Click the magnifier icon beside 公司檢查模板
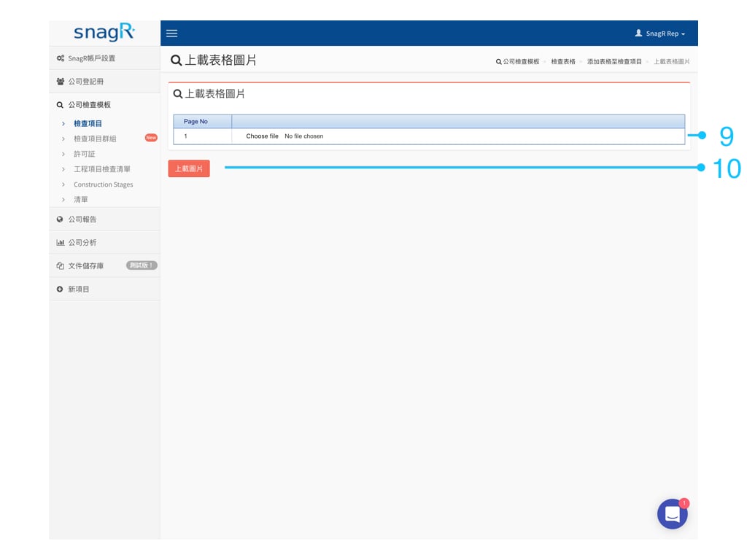This screenshot has height=560, width=747. tap(60, 105)
